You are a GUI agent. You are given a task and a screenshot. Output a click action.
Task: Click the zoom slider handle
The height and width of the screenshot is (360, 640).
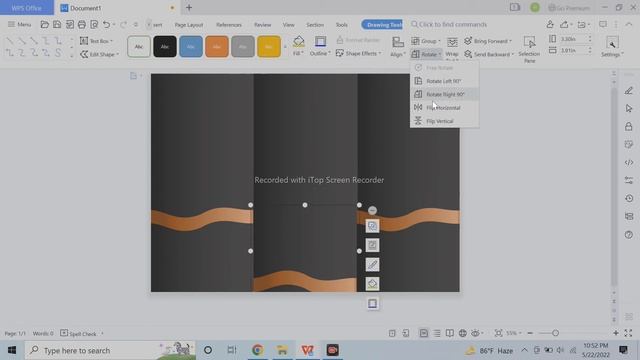tap(556, 333)
